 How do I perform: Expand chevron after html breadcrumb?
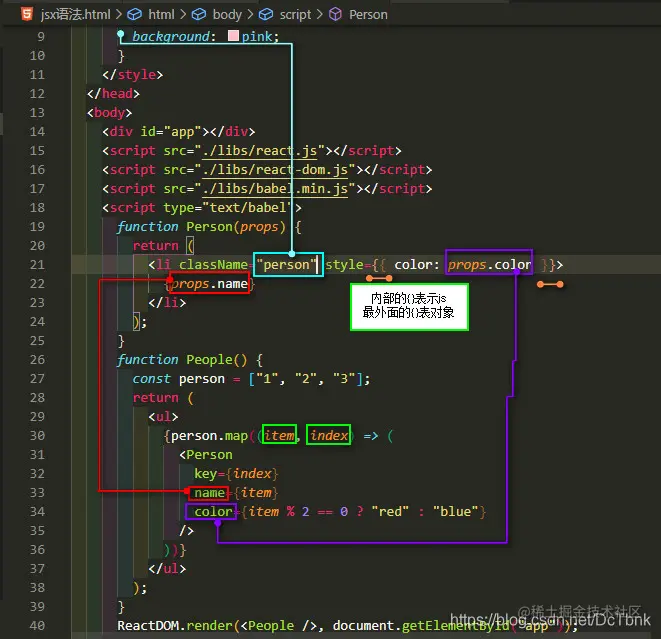click(x=183, y=15)
